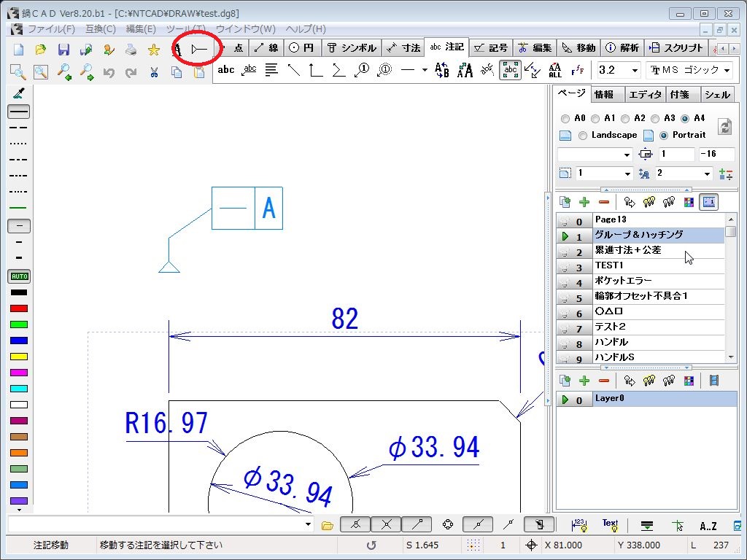
Task: Click the page refresh icon beside A4
Action: point(724,126)
